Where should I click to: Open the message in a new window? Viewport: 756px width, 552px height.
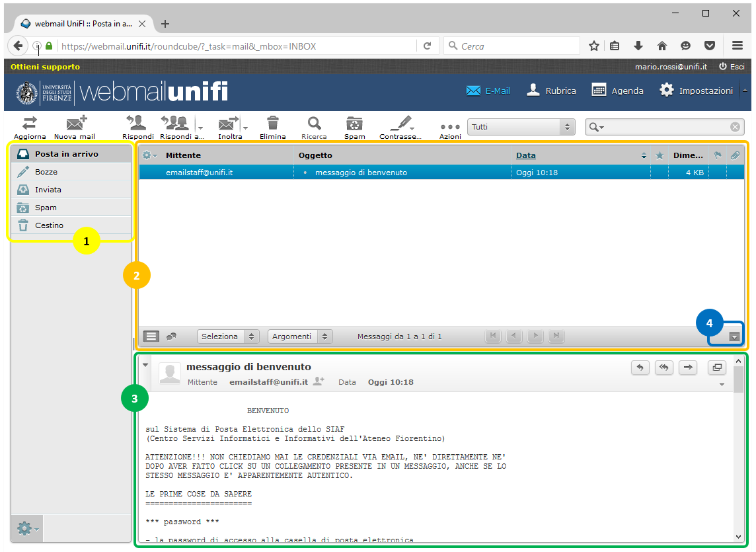click(717, 368)
